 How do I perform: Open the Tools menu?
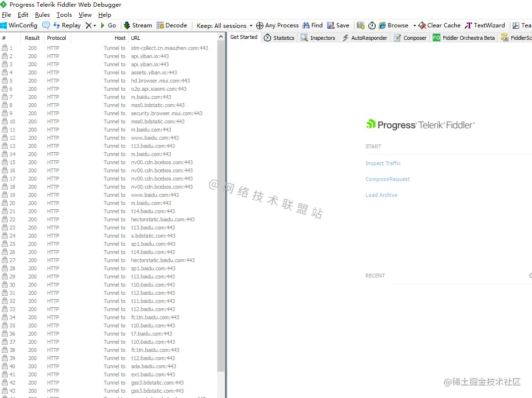[64, 14]
